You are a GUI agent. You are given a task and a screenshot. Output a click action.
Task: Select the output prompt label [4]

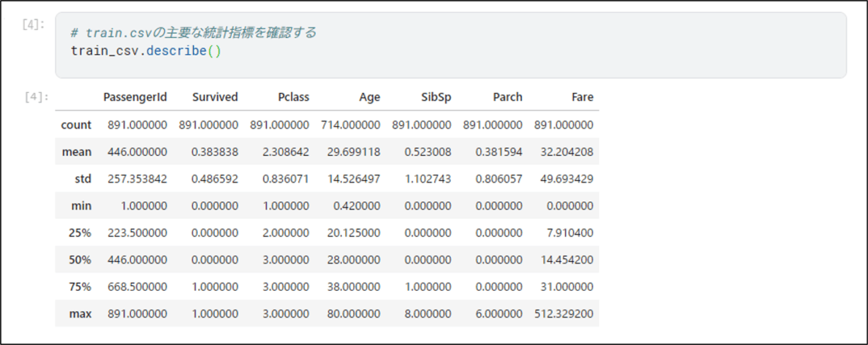click(35, 97)
